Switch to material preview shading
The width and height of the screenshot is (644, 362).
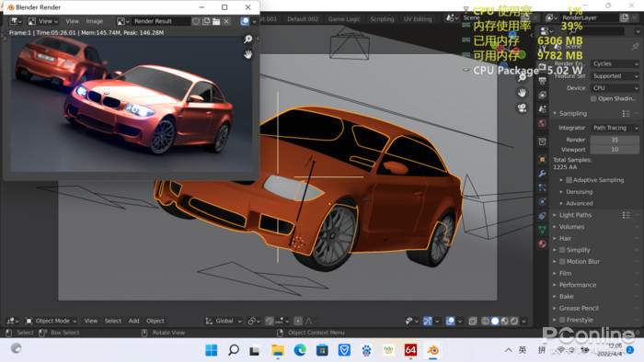[505, 321]
